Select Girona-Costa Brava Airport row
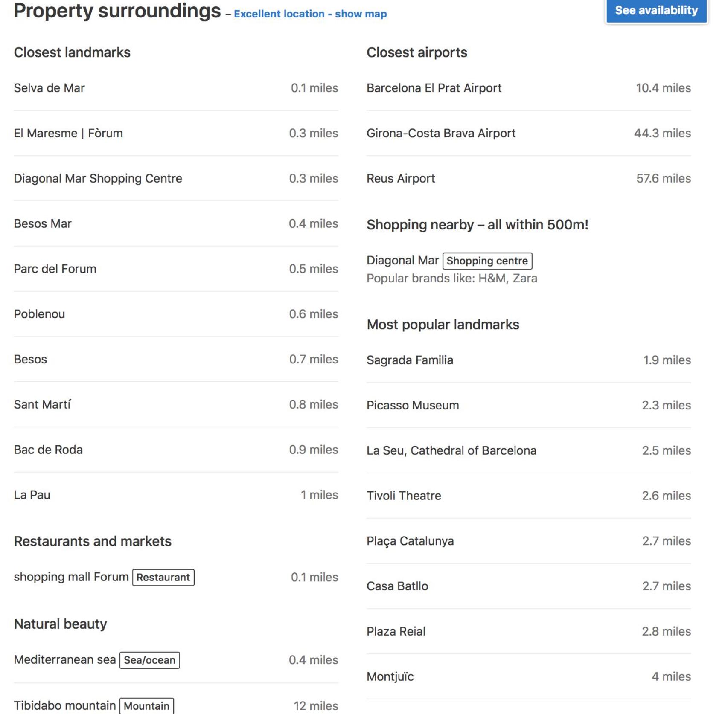The image size is (728, 714). tap(529, 133)
